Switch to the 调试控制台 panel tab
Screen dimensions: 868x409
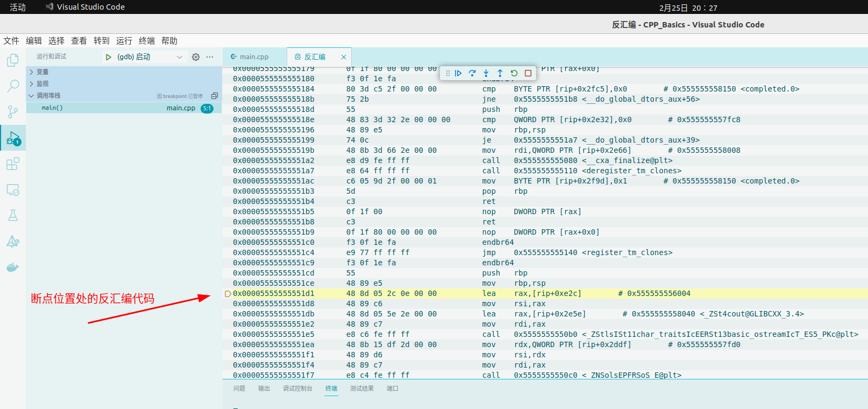click(x=298, y=389)
